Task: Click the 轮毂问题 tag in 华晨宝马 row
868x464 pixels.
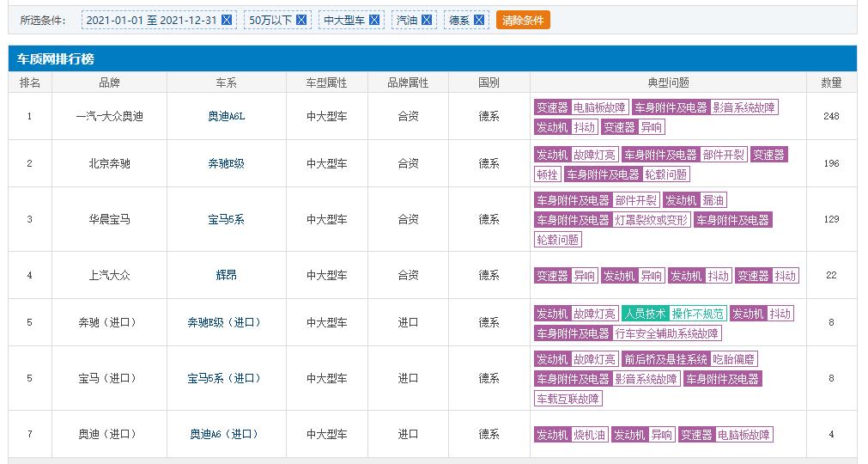Action: pos(558,240)
